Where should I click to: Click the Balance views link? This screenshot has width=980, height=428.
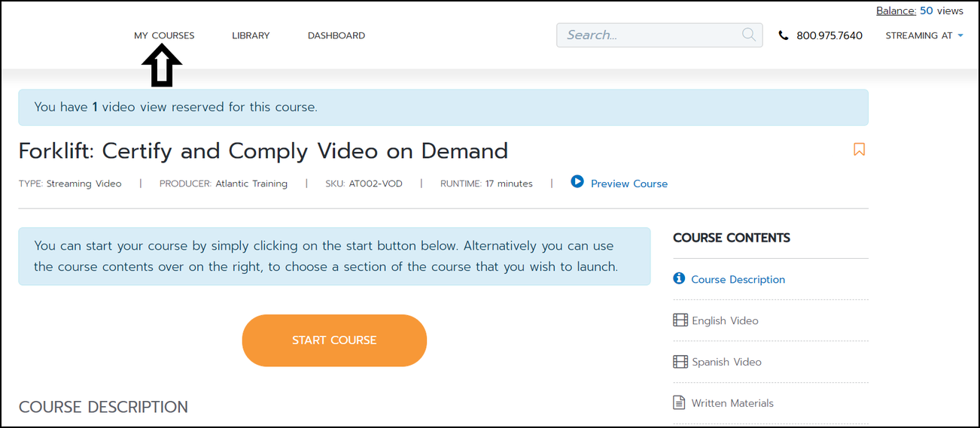click(920, 11)
